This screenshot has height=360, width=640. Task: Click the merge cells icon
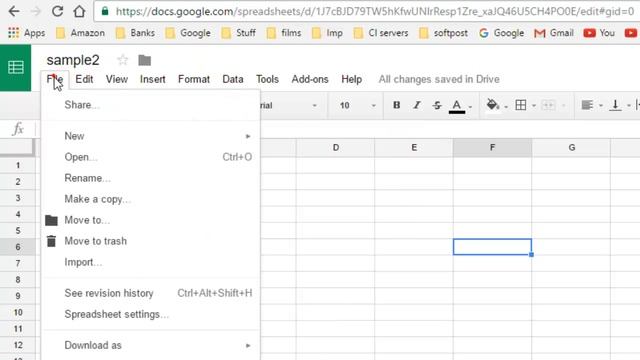pyautogui.click(x=548, y=105)
